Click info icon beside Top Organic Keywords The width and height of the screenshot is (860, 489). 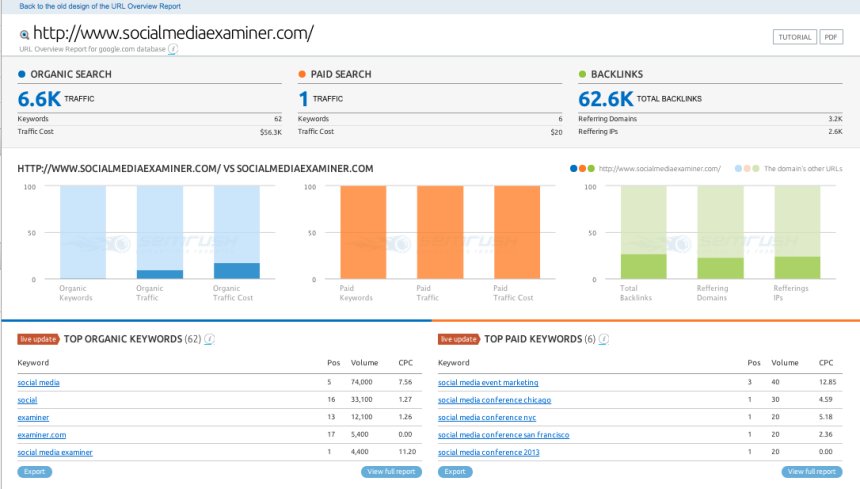210,339
